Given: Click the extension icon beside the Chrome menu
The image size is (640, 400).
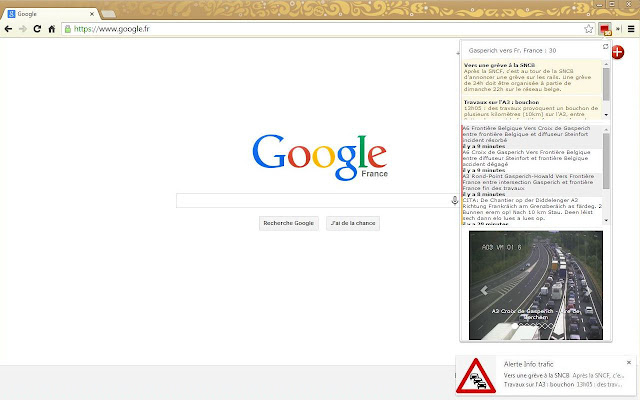Looking at the screenshot, I should pos(618,29).
